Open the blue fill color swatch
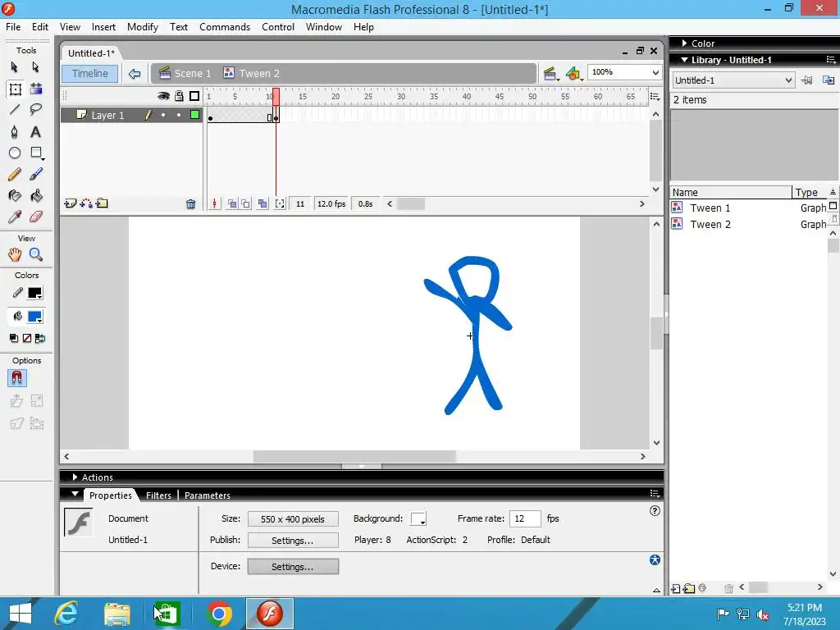Viewport: 840px width, 630px height. (x=34, y=317)
